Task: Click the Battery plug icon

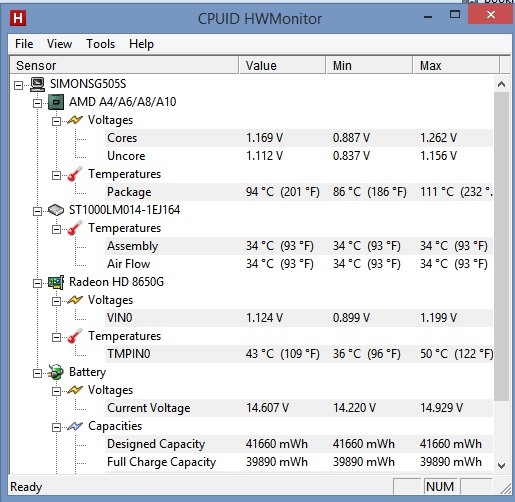Action: [56, 372]
